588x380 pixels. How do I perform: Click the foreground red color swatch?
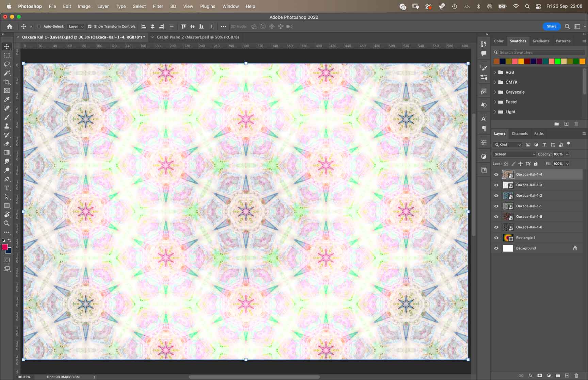pyautogui.click(x=5, y=247)
